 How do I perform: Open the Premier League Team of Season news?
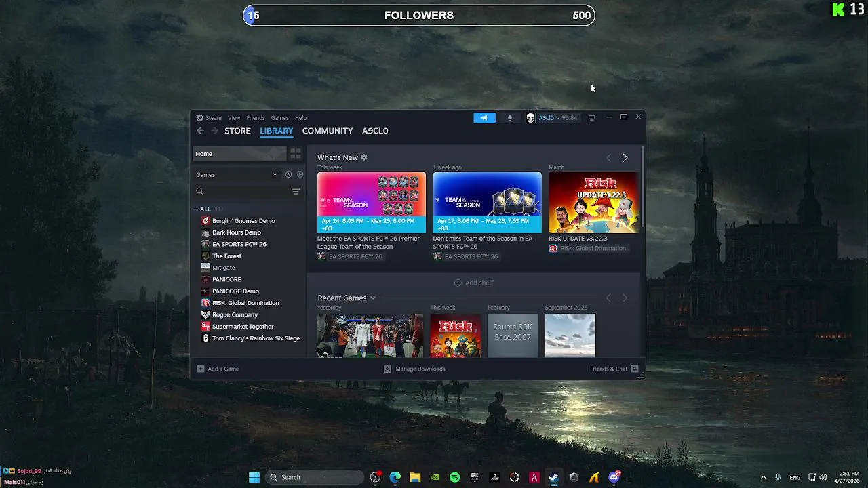(372, 203)
